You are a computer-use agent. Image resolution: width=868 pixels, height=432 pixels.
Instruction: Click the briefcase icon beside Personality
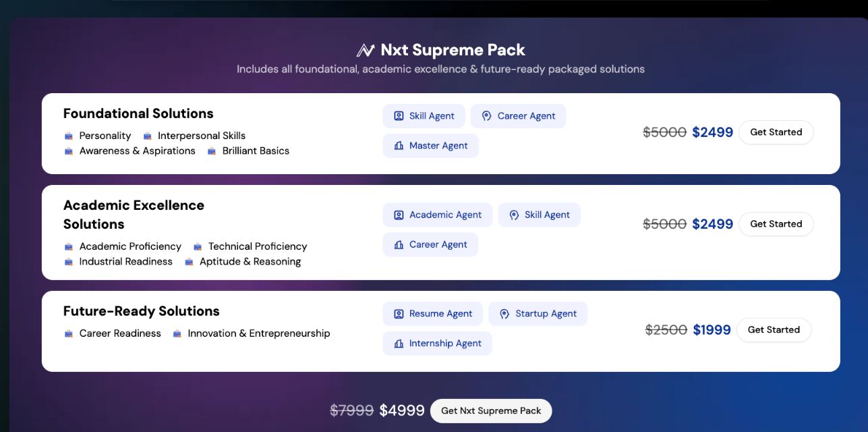click(x=69, y=136)
